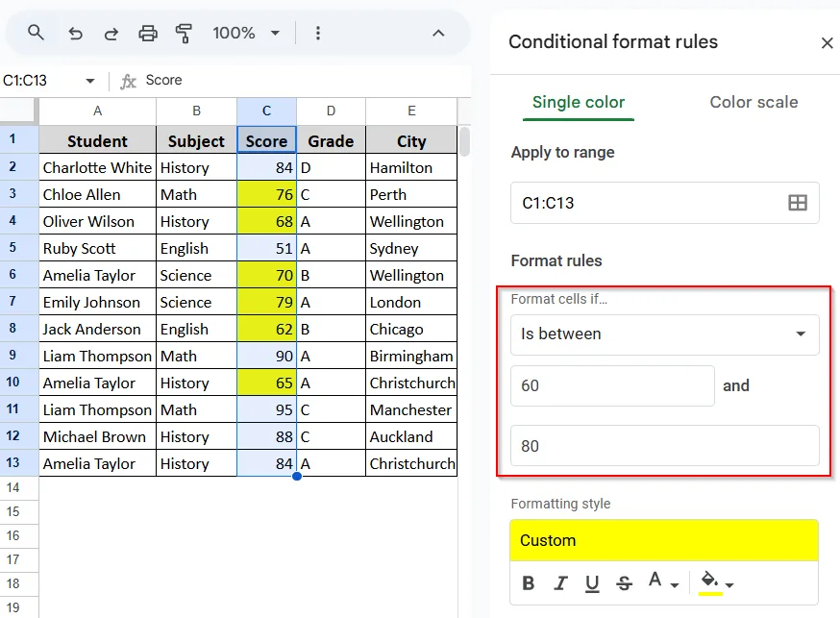Close the Conditional format rules panel

click(828, 43)
